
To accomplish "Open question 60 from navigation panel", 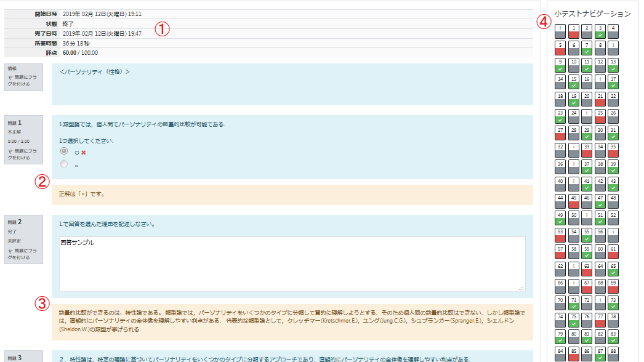I will tap(600, 252).
